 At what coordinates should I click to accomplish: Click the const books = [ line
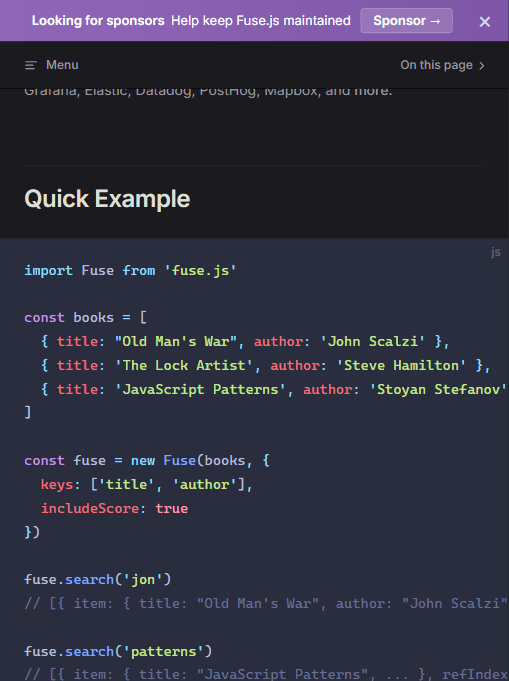[86, 317]
